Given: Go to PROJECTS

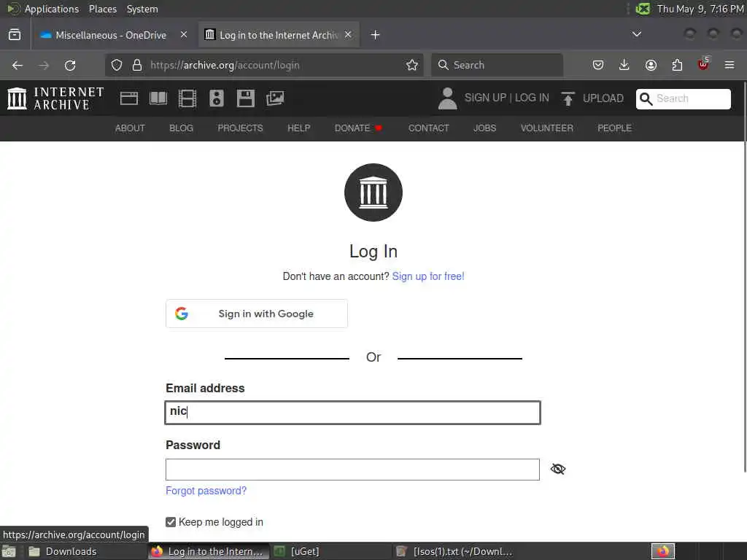Looking at the screenshot, I should coord(240,128).
